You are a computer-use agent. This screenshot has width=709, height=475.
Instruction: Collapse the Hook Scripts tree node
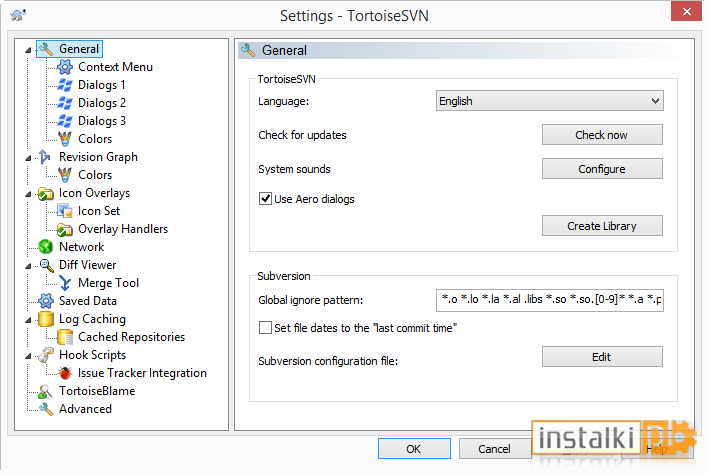pyautogui.click(x=28, y=356)
